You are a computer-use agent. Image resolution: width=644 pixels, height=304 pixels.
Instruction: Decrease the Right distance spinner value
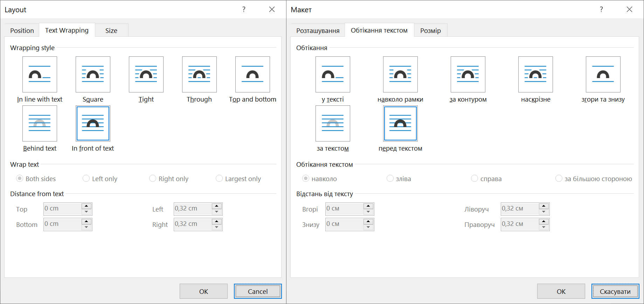pos(217,227)
